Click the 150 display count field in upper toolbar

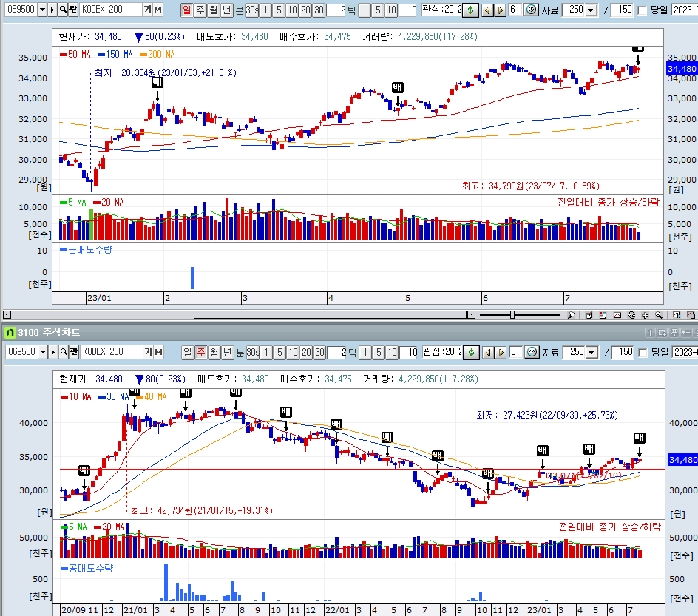[622, 10]
